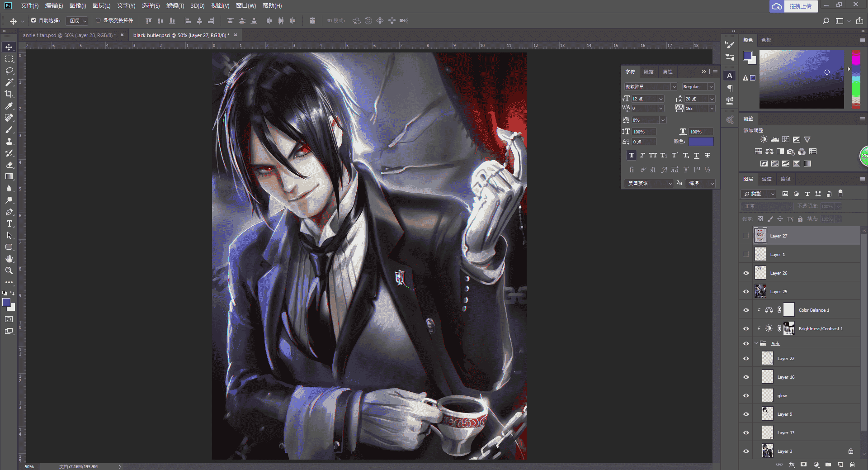Enable show transform controls checkbox
Viewport: 868px width, 470px height.
click(98, 20)
